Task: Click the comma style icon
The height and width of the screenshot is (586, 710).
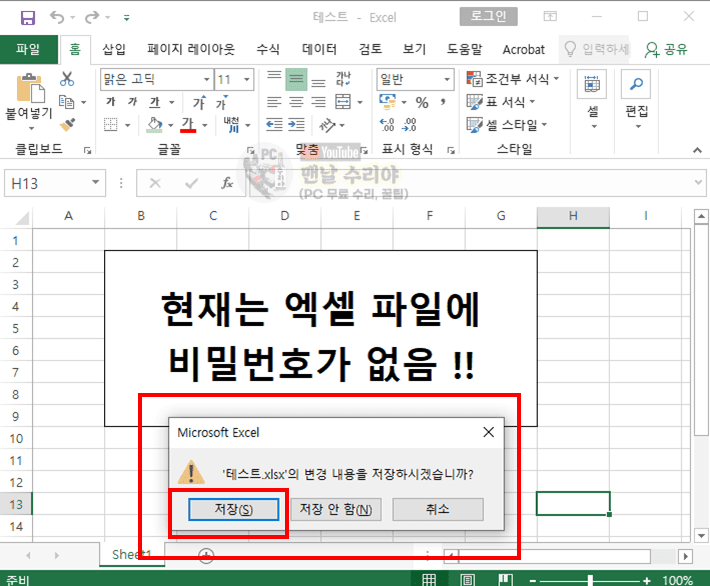Action: 443,102
